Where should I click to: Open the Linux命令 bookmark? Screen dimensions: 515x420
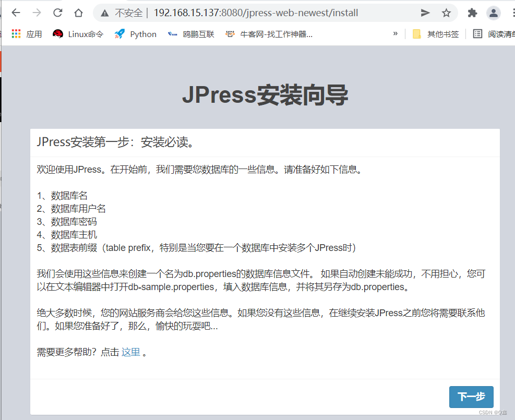click(77, 34)
